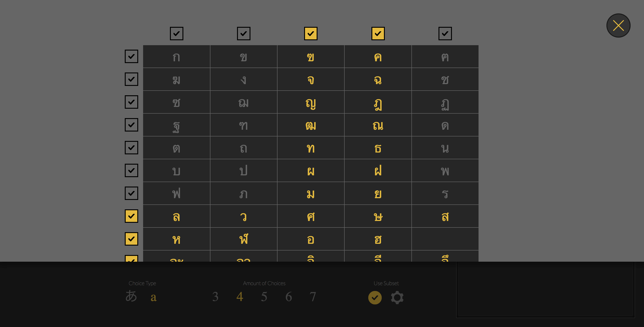Set Amount of Choices to 3
This screenshot has height=327, width=644.
[215, 297]
